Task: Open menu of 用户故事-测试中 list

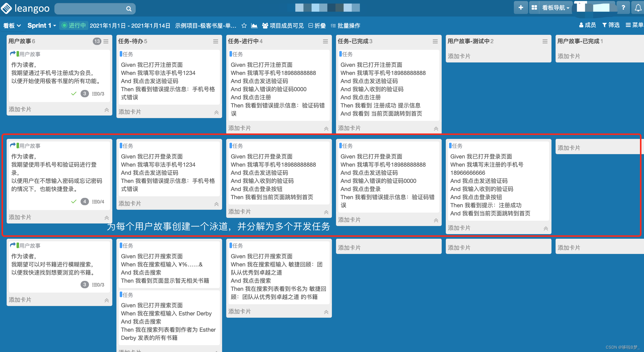Action: pyautogui.click(x=545, y=41)
